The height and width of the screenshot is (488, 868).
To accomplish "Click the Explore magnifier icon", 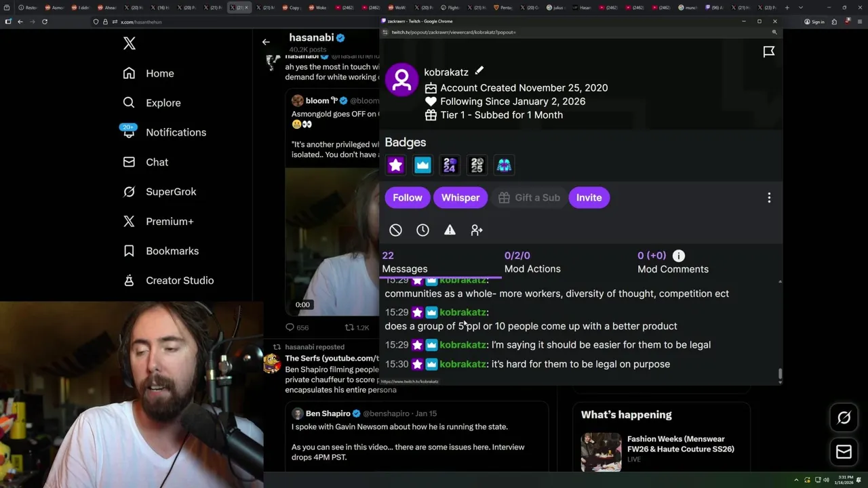I will [x=129, y=103].
